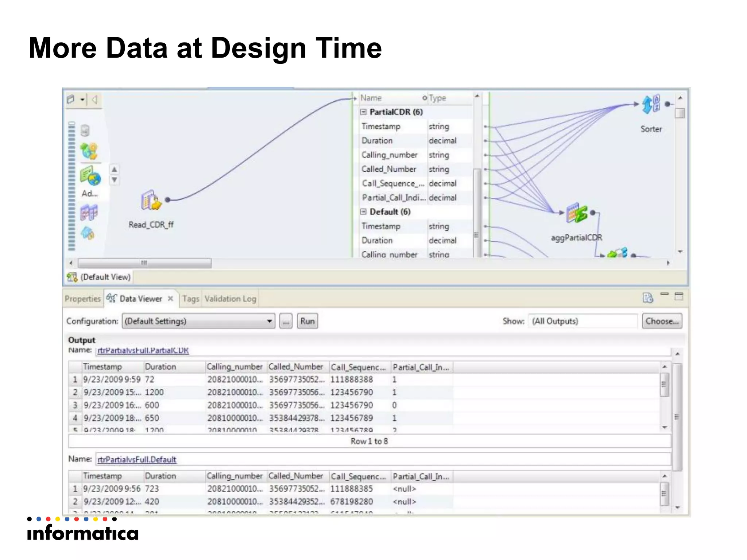Click the bottom palette house icon

(x=88, y=233)
